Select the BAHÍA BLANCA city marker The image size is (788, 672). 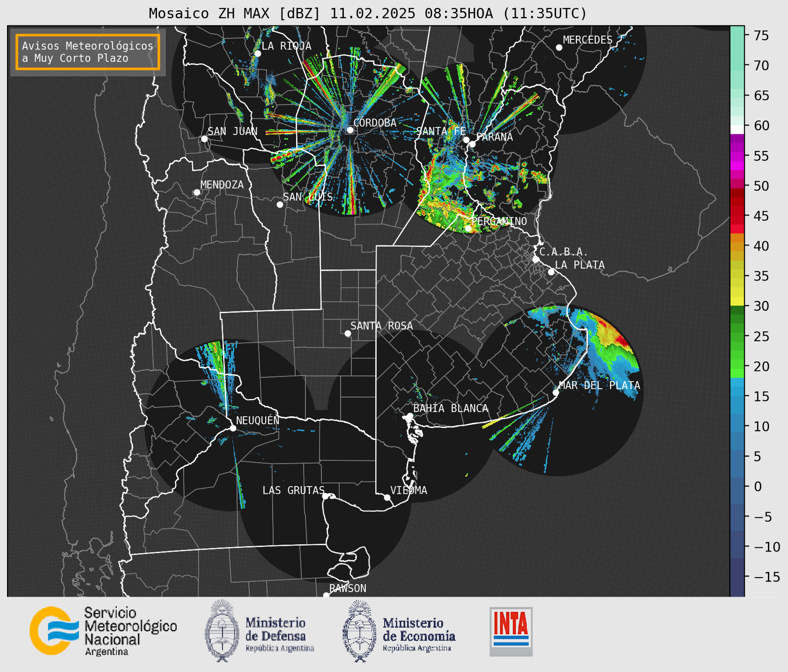point(410,416)
